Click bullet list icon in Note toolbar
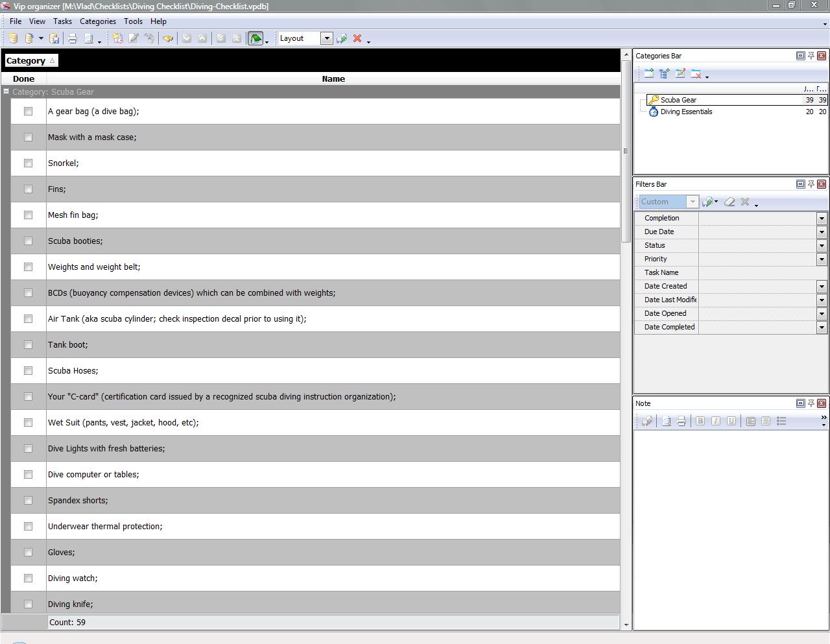830x644 pixels. [781, 422]
